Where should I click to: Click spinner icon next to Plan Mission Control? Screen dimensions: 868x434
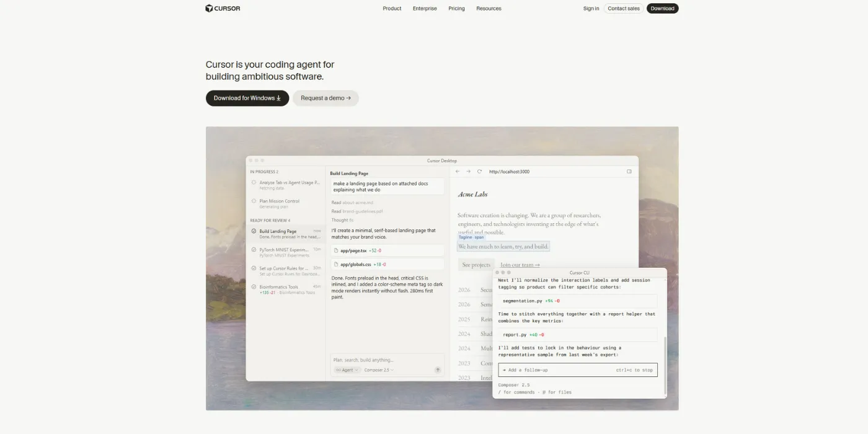[x=254, y=201]
